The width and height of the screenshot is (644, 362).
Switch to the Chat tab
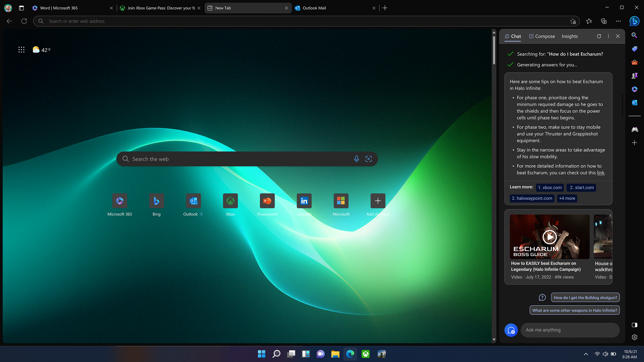tap(513, 36)
